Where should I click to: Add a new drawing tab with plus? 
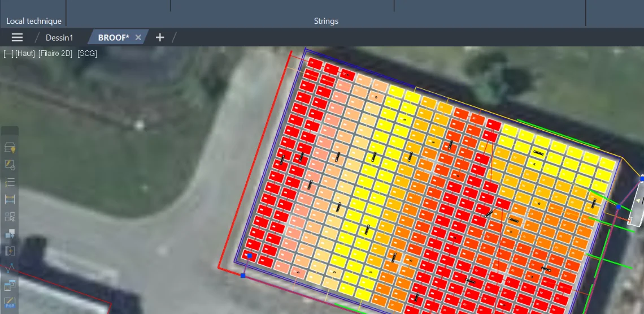pos(160,38)
